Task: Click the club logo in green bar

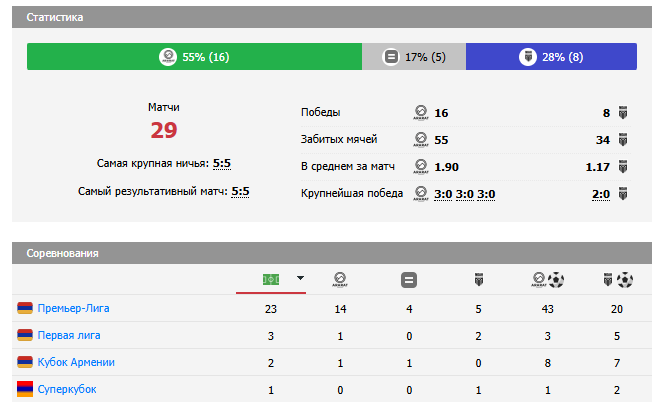Action: pyautogui.click(x=167, y=57)
